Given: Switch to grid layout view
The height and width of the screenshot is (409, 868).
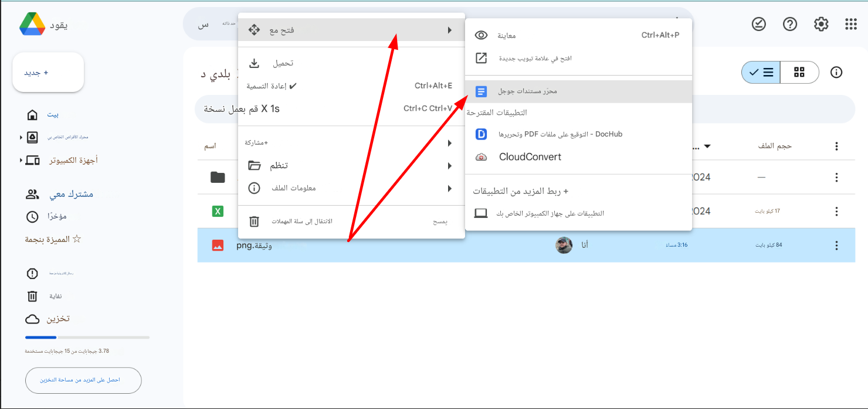Looking at the screenshot, I should point(799,72).
